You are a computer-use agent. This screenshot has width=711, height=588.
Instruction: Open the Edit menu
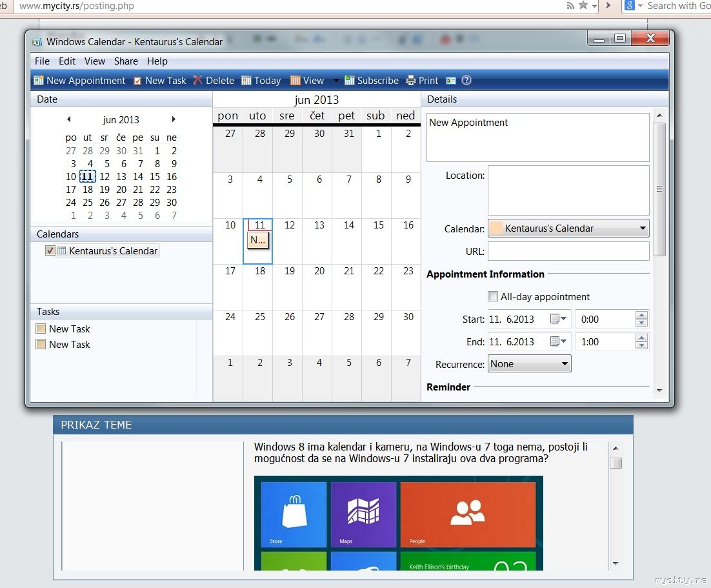click(67, 61)
